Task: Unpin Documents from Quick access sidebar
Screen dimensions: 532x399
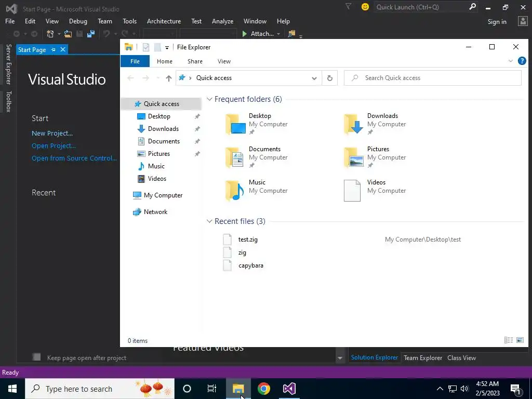Action: [x=197, y=141]
